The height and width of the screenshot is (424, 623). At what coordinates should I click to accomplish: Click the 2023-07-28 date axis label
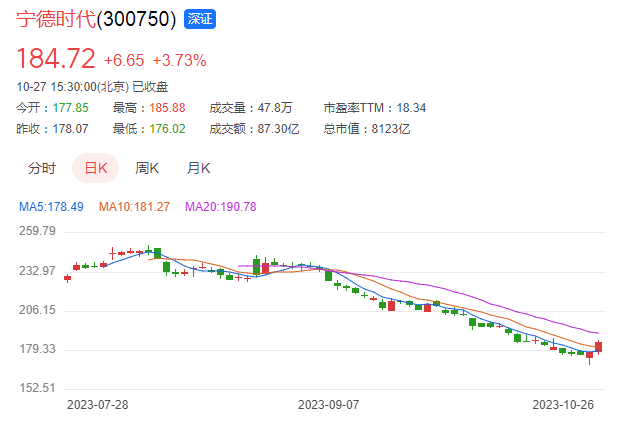point(98,405)
